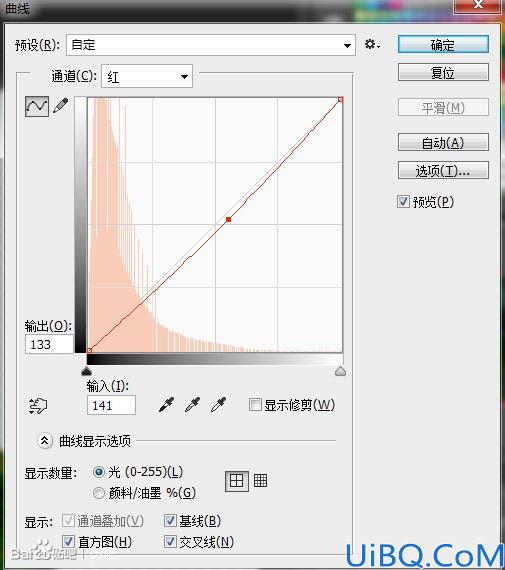Open the 预设(R) preset dropdown
The height and width of the screenshot is (570, 505).
click(211, 45)
